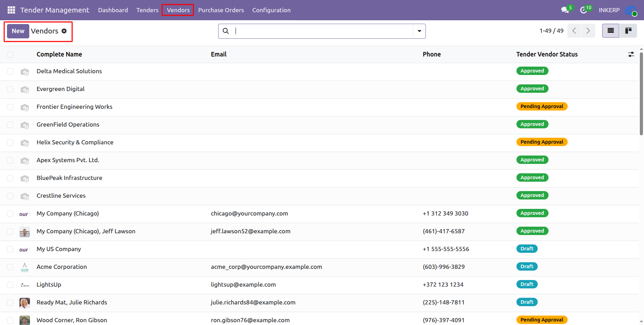Click the New vendor button
This screenshot has width=644, height=325.
pyautogui.click(x=18, y=31)
